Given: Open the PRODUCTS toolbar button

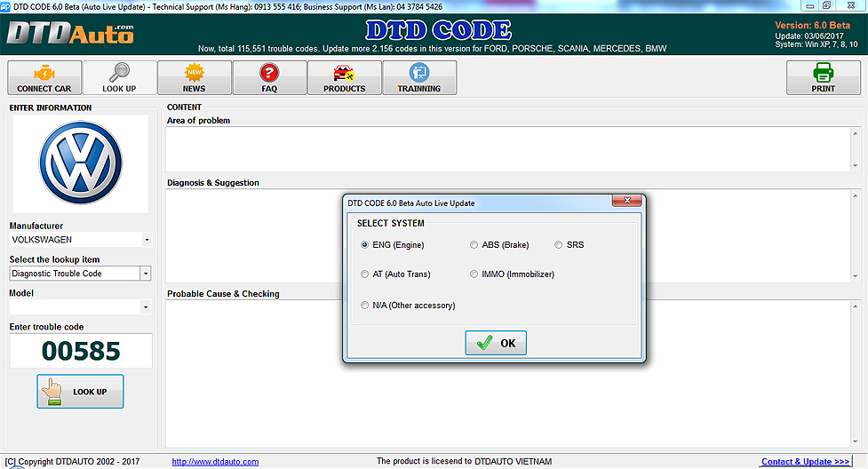Looking at the screenshot, I should coord(345,77).
